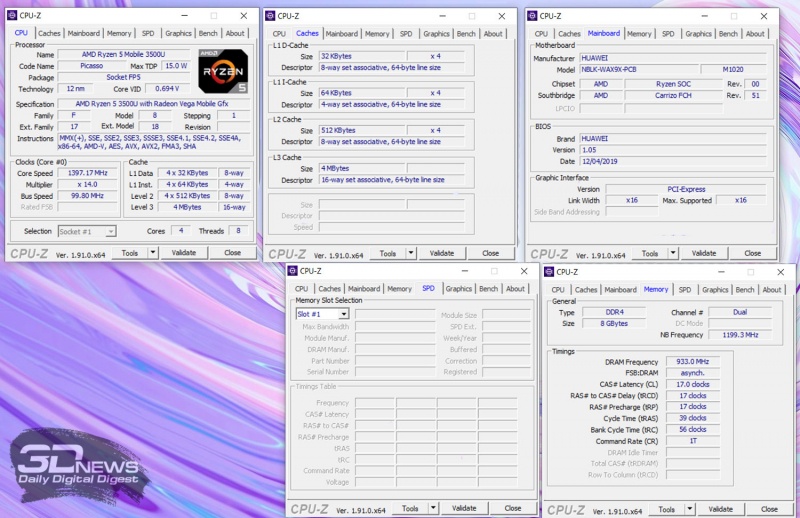Image resolution: width=800 pixels, height=518 pixels.
Task: Click the Bus Speed value 99.80 MHz
Action: tap(88, 196)
